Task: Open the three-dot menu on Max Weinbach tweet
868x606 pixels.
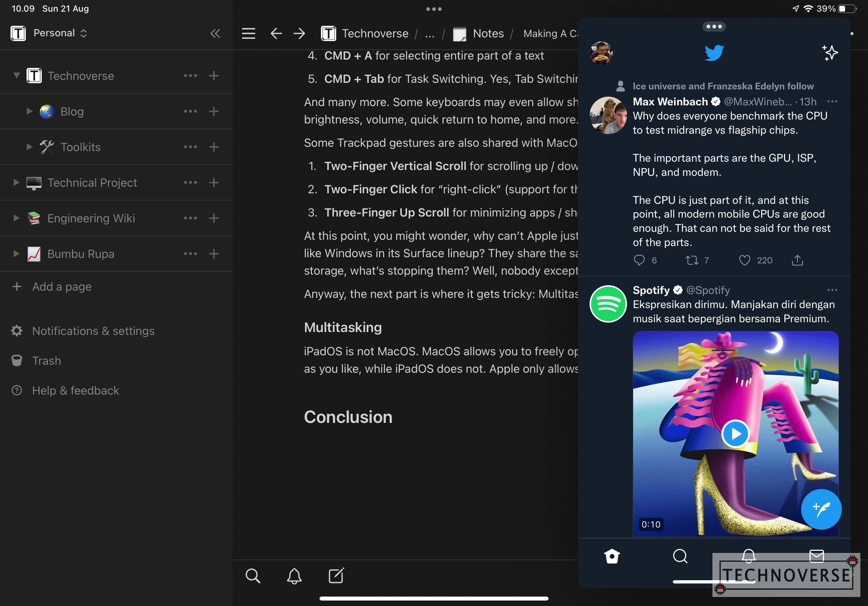Action: coord(832,102)
